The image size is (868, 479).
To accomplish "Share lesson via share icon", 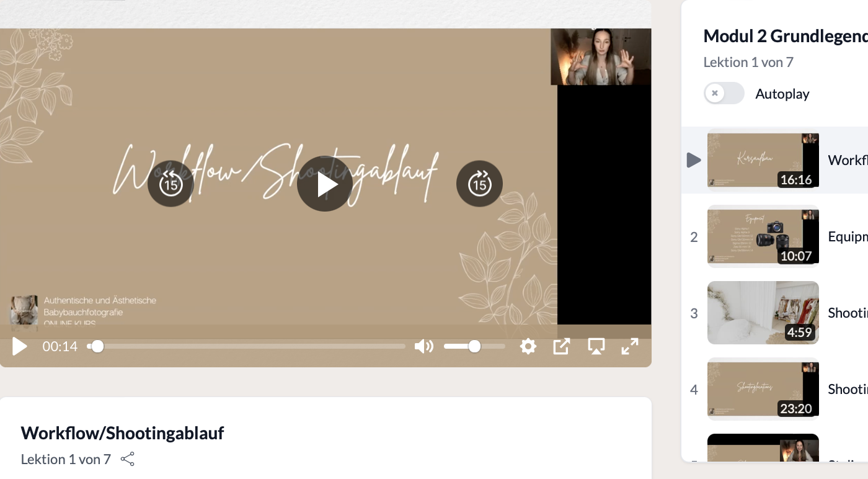I will (128, 459).
